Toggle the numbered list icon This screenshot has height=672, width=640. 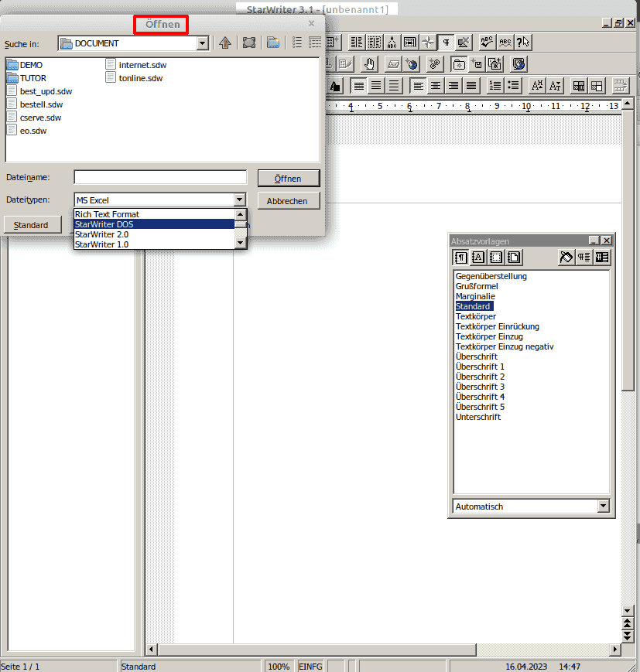click(x=495, y=86)
